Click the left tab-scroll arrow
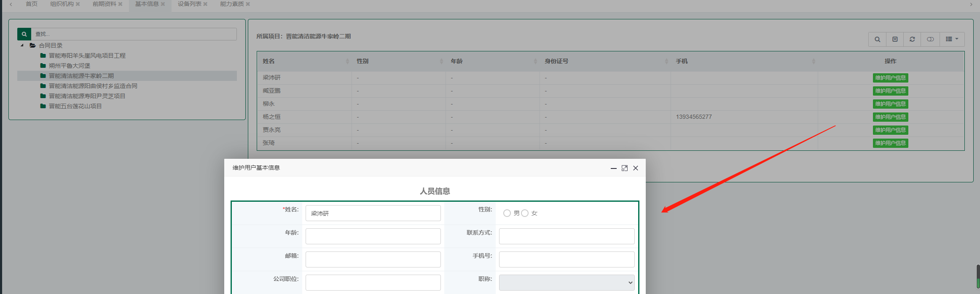The height and width of the screenshot is (294, 980). pos(11,4)
